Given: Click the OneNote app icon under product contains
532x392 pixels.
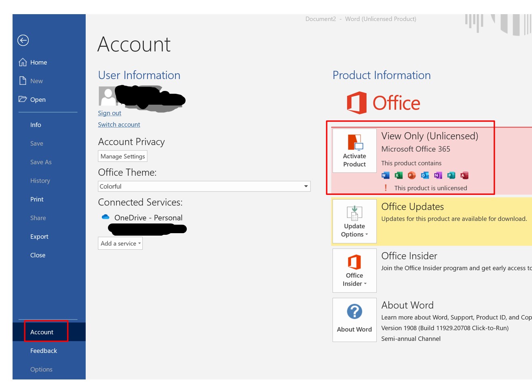Looking at the screenshot, I should click(x=438, y=175).
